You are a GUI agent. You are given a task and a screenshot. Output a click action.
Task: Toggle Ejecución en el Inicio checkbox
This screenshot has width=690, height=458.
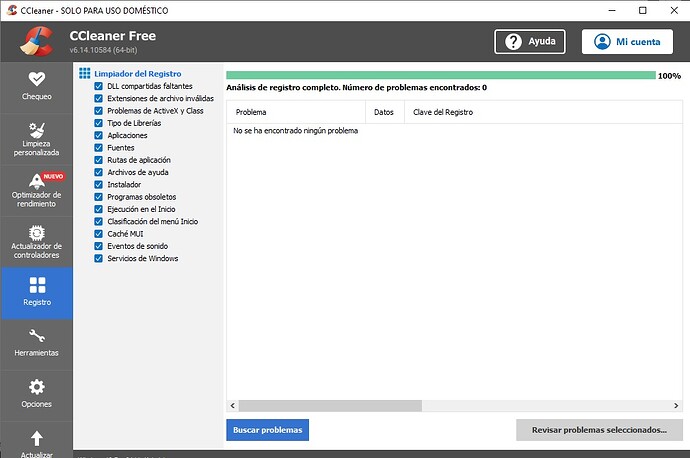coord(99,209)
